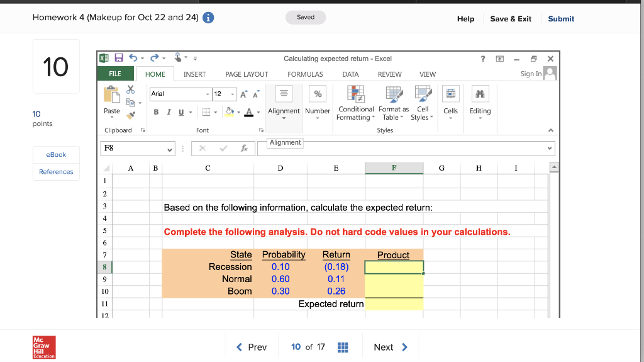
Task: Click the homework info circle icon
Action: pos(208,18)
